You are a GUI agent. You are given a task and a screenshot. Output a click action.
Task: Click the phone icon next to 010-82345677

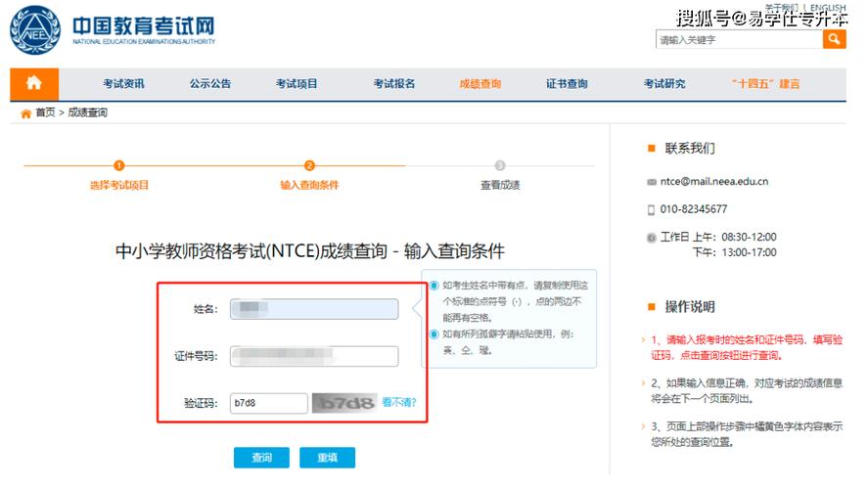click(651, 209)
